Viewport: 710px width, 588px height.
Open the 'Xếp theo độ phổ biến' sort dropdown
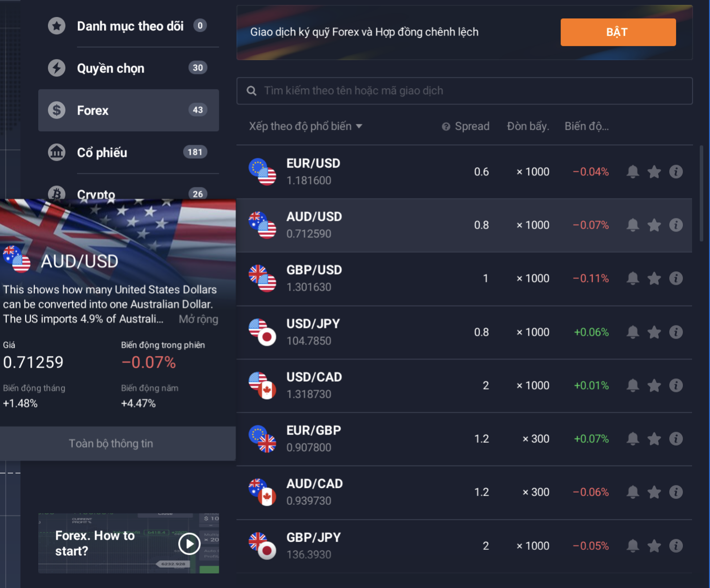306,126
